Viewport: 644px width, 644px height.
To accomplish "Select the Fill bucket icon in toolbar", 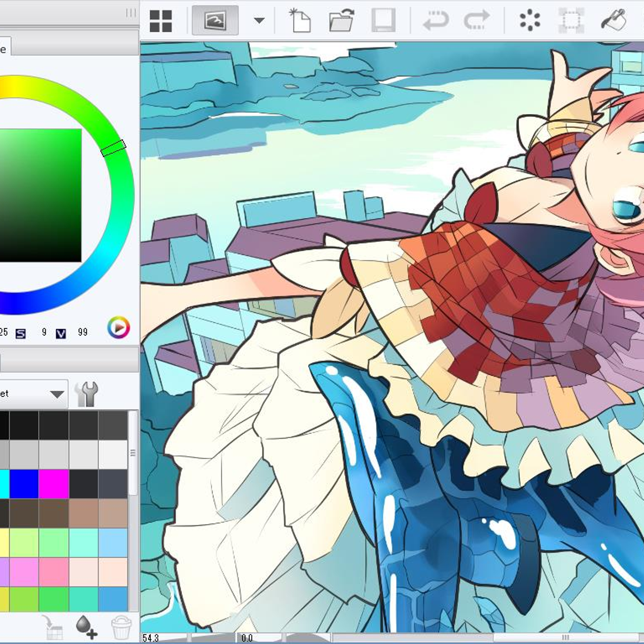I will pyautogui.click(x=614, y=20).
